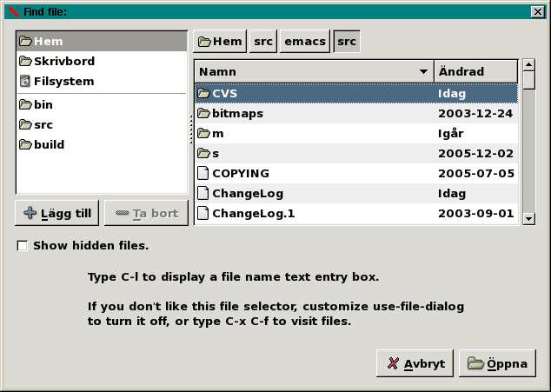Image resolution: width=551 pixels, height=392 pixels.
Task: Click the first src button in the path bar
Action: click(x=263, y=42)
